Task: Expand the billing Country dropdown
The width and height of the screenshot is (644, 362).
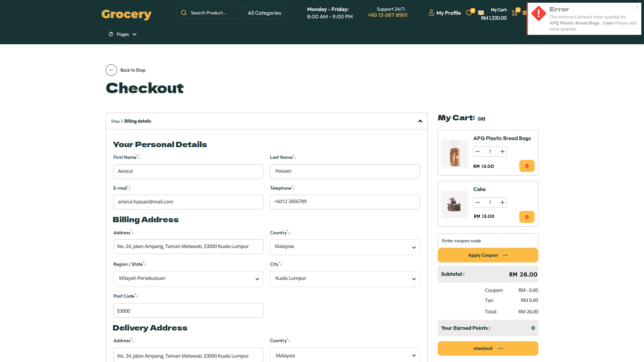Action: coord(344,247)
